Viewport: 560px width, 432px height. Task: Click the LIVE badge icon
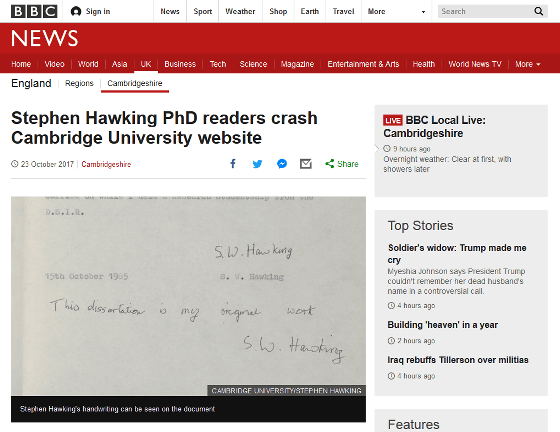pyautogui.click(x=392, y=120)
